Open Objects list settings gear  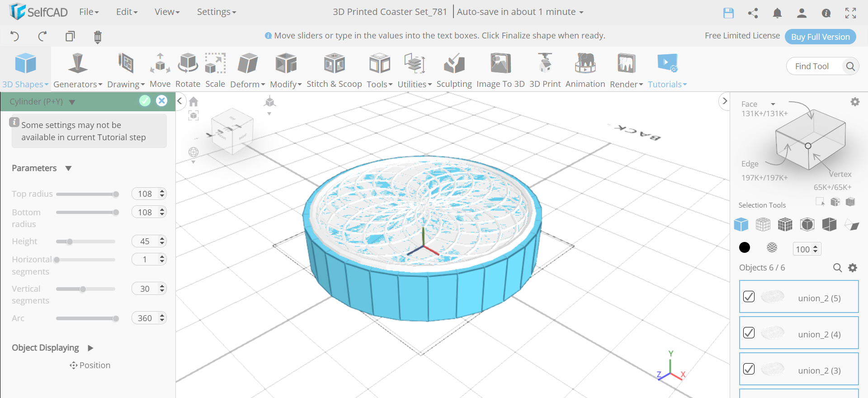point(853,268)
